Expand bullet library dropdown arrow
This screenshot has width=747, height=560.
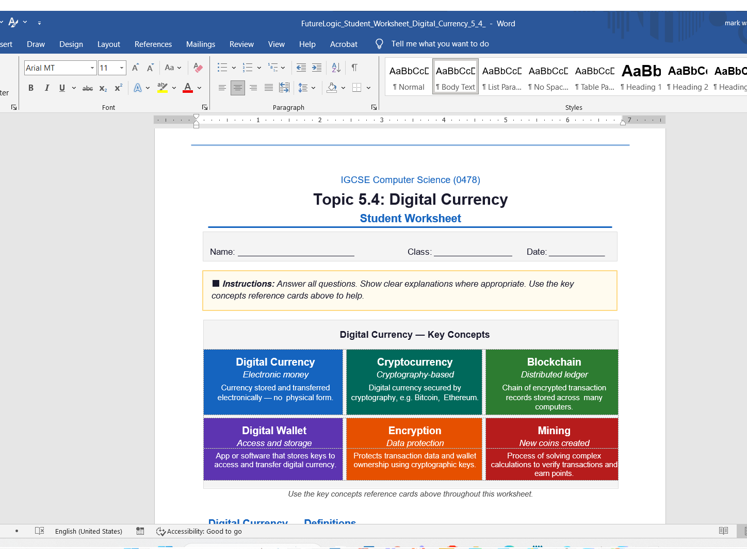coord(234,68)
